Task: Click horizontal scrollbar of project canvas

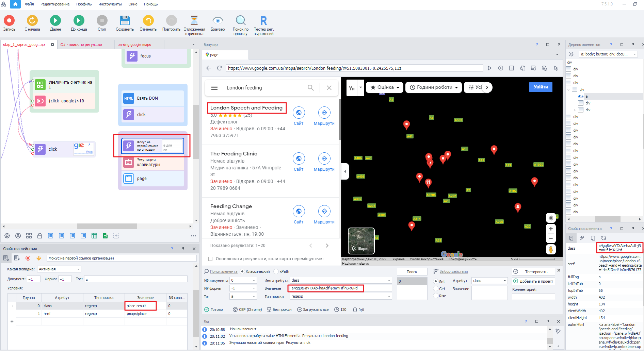Action: 107,226
